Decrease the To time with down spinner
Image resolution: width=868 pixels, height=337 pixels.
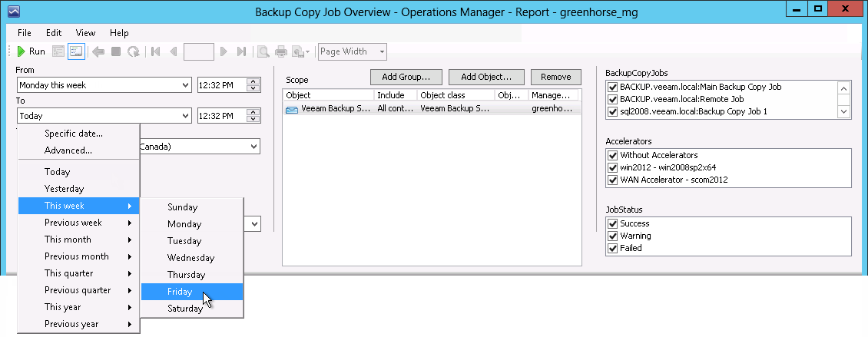253,119
